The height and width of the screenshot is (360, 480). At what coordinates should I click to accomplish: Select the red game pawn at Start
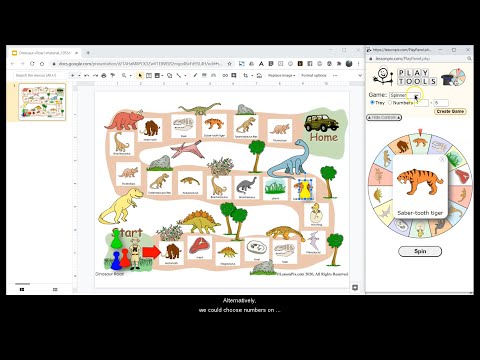[x=124, y=258]
